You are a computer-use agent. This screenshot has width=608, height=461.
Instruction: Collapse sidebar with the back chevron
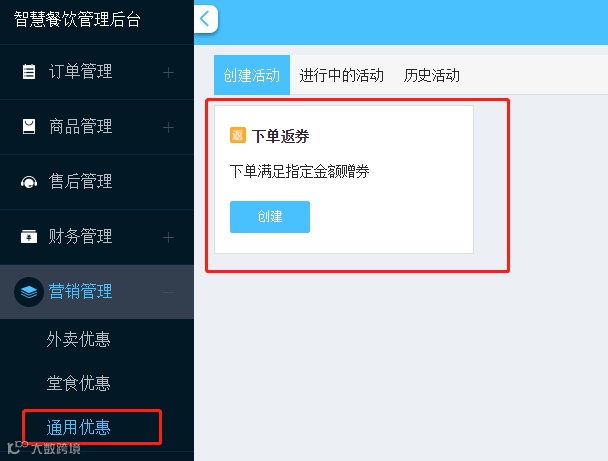(205, 19)
